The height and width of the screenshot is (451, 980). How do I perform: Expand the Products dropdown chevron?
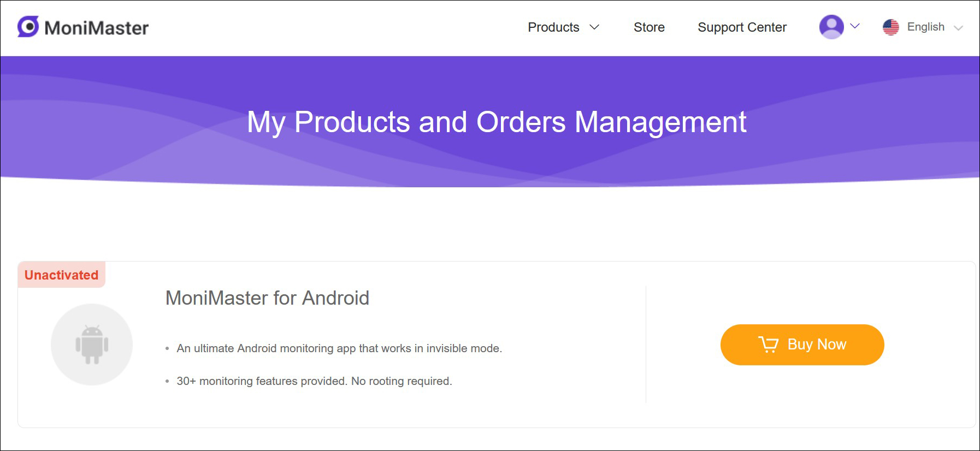(x=594, y=27)
